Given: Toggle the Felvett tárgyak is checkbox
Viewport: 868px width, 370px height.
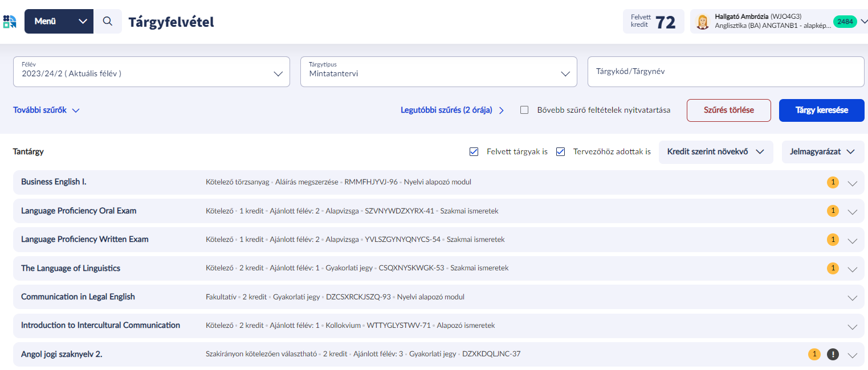Looking at the screenshot, I should click(474, 152).
